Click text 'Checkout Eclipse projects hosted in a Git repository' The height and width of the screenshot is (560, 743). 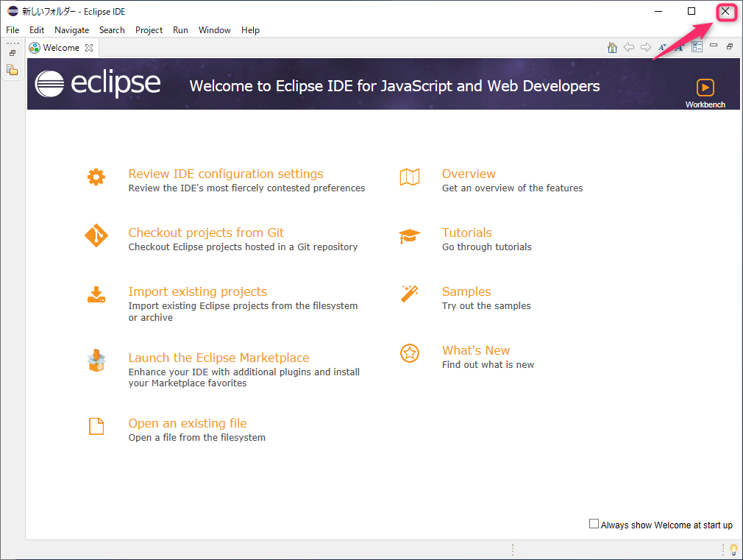[x=243, y=247]
